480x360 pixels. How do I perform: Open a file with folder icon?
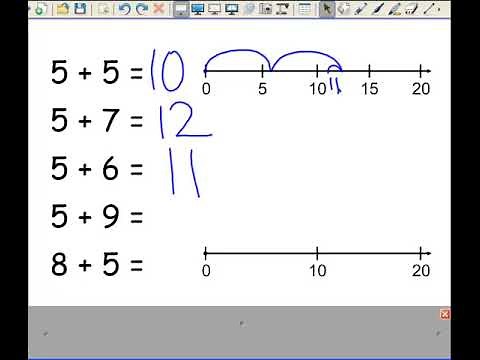63,9
